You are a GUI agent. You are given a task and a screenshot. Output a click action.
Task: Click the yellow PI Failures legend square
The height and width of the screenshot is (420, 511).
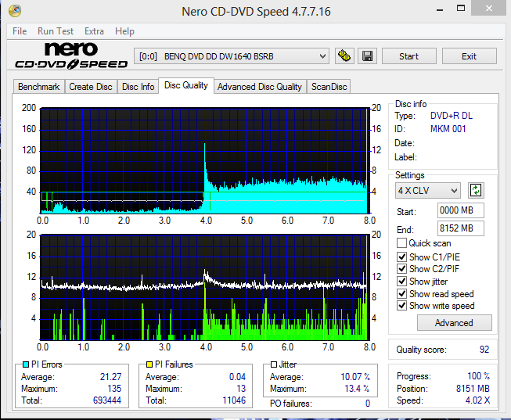coord(149,364)
